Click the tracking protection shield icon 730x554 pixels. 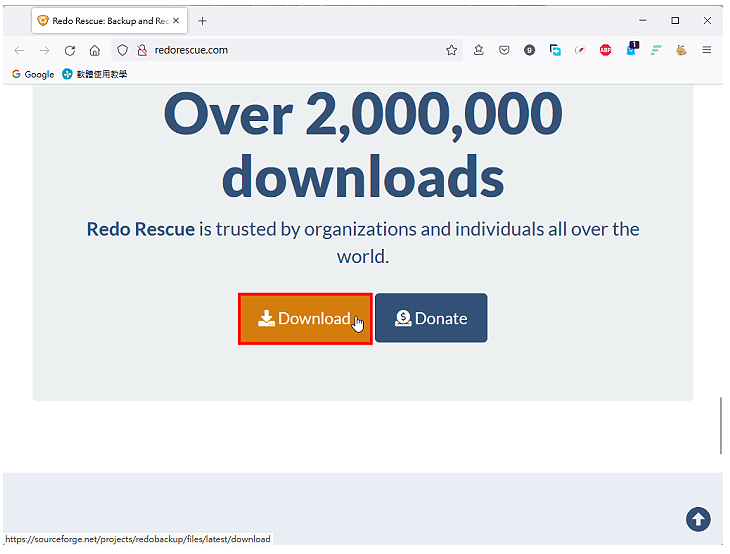pyautogui.click(x=122, y=50)
